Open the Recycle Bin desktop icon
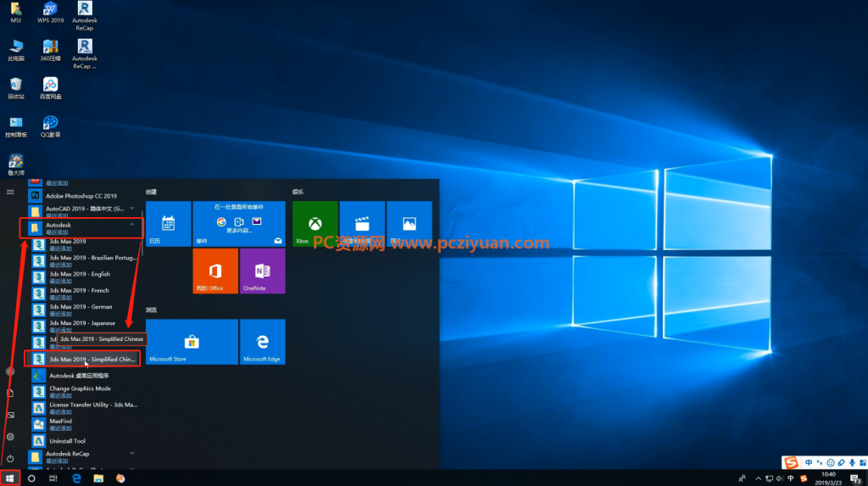 [x=15, y=89]
